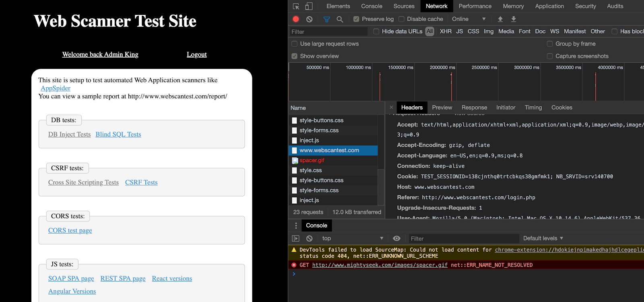Click the inspect element picker icon
This screenshot has width=644, height=302.
(x=296, y=6)
